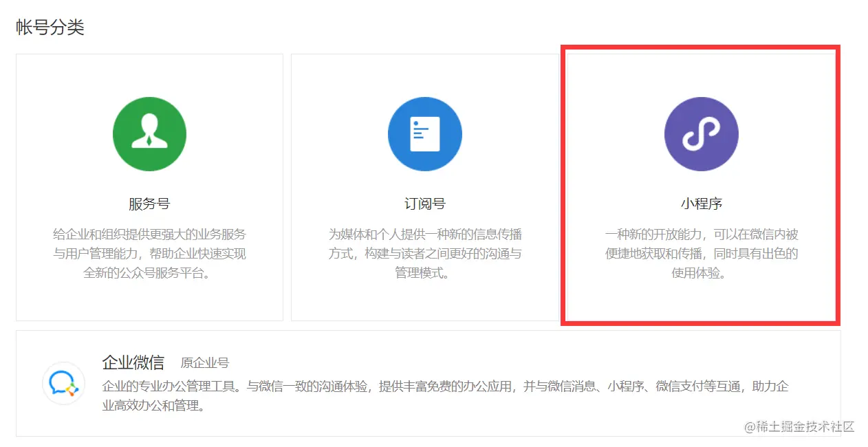This screenshot has height=447, width=868.
Task: Click the blue 订阅号 document icon
Action: 424,133
